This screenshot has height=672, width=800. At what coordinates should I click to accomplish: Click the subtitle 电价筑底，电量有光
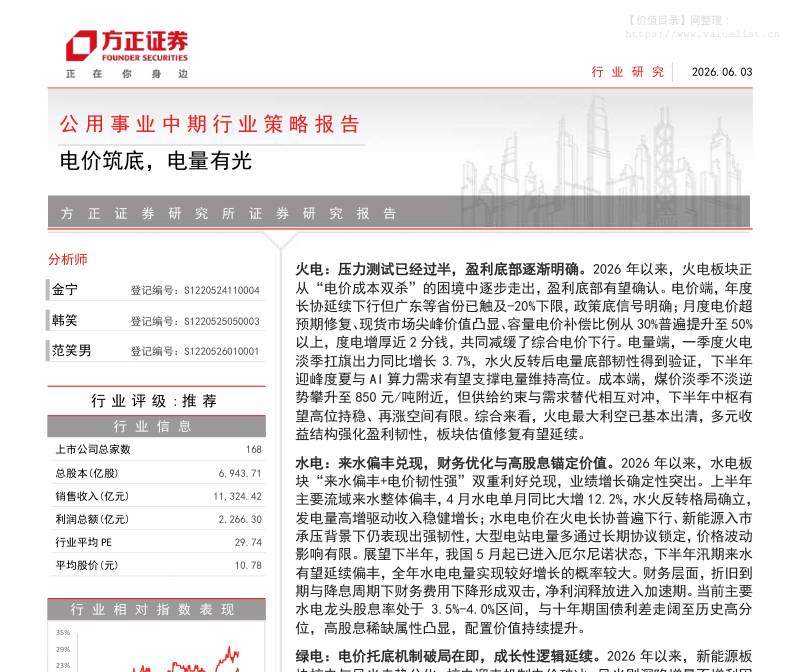click(x=156, y=161)
